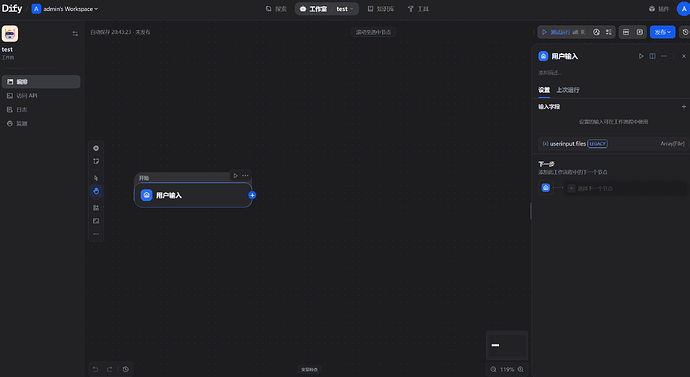Run this step with the panel play icon

click(641, 56)
